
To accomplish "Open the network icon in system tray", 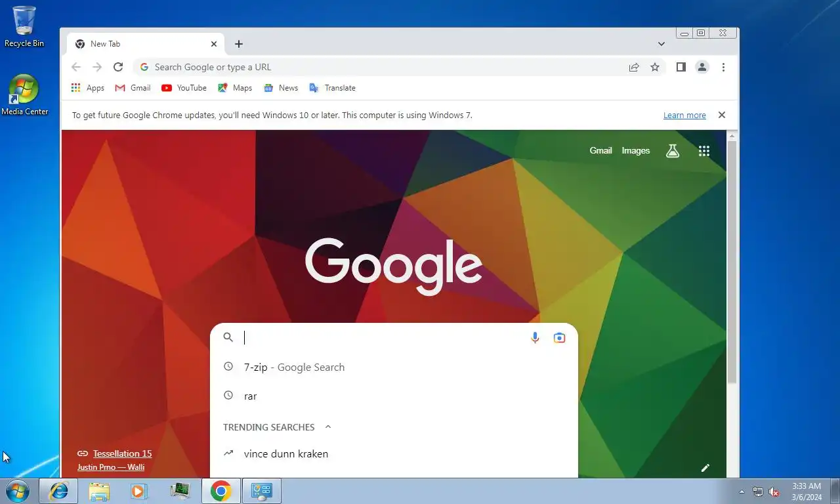I will (x=758, y=492).
